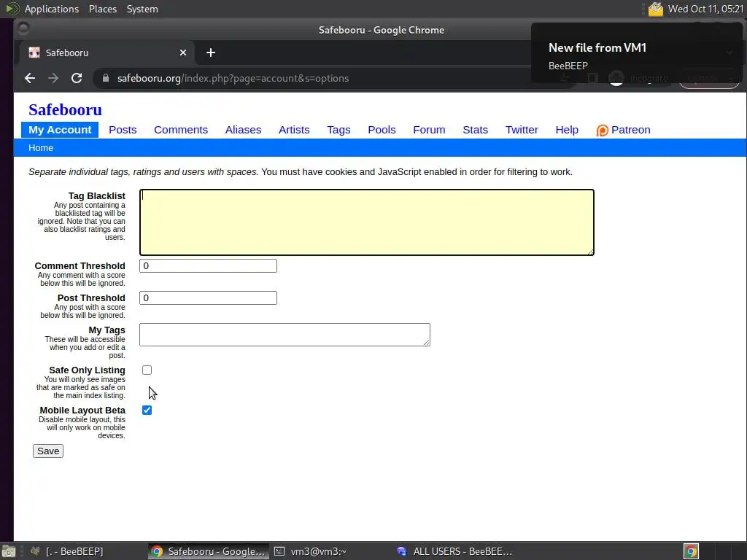
Task: Click the Comment Threshold input field
Action: click(x=208, y=265)
